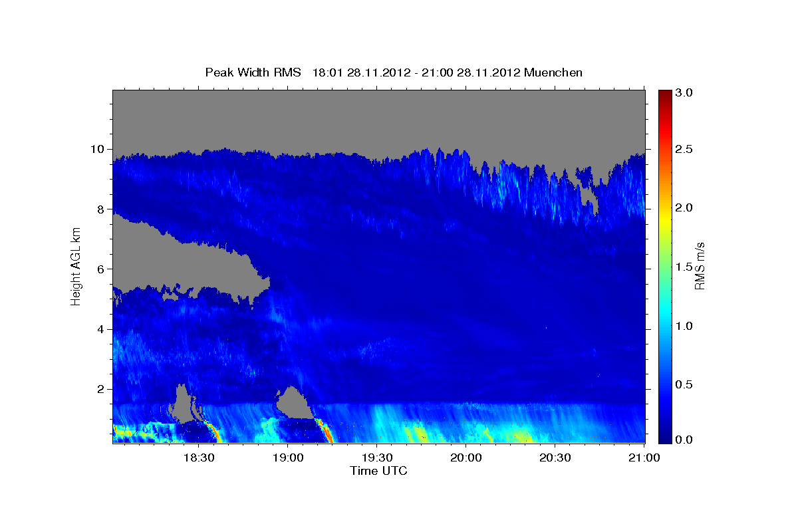Click the colorbar value '3.0'

point(684,92)
